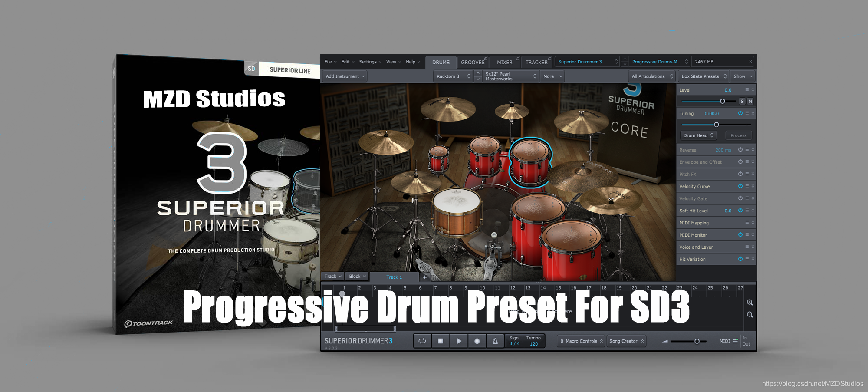Screen dimensions: 868x392
Task: Open the File menu
Action: click(330, 62)
